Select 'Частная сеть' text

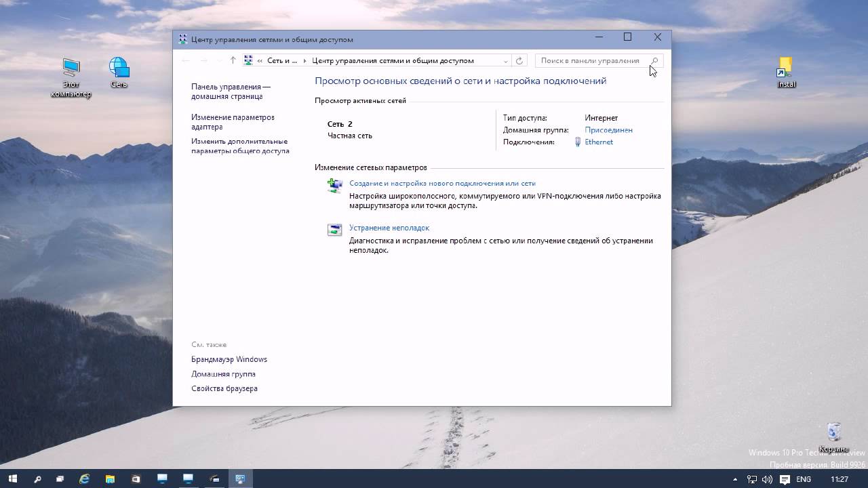(350, 136)
